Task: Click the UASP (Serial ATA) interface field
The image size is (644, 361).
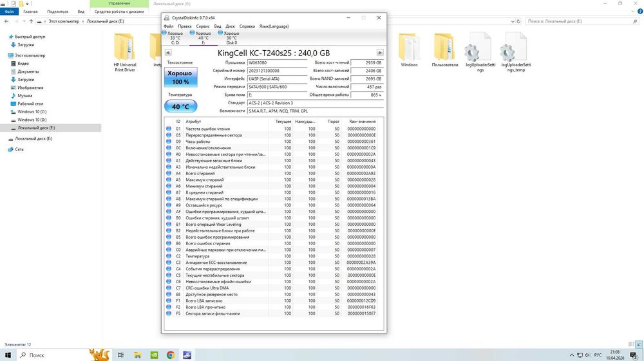Action: pos(277,79)
